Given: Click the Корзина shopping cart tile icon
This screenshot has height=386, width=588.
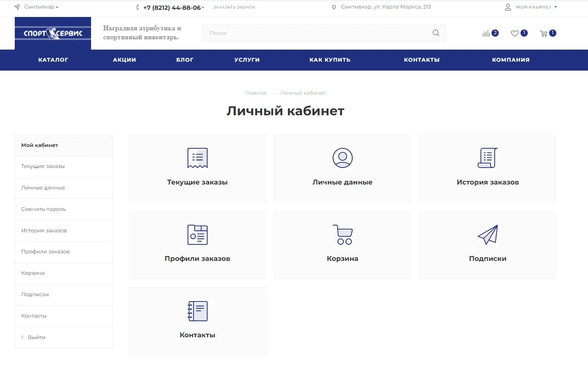Looking at the screenshot, I should pyautogui.click(x=342, y=235).
